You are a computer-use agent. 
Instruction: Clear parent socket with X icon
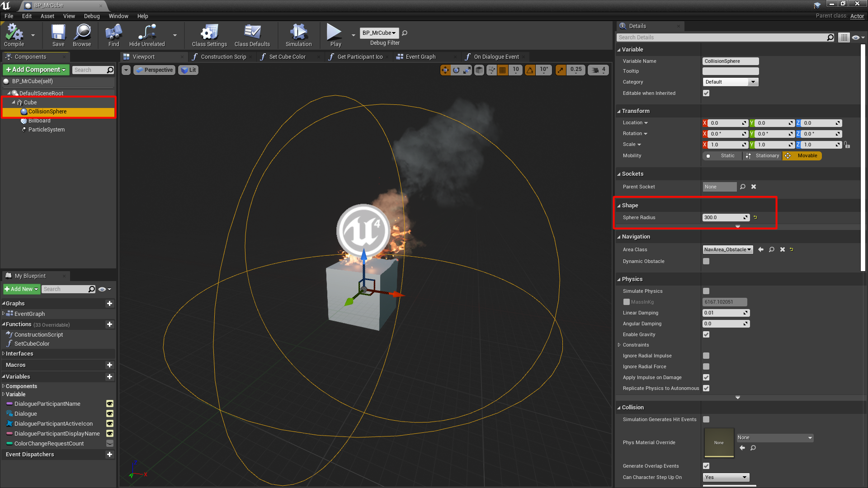click(754, 187)
